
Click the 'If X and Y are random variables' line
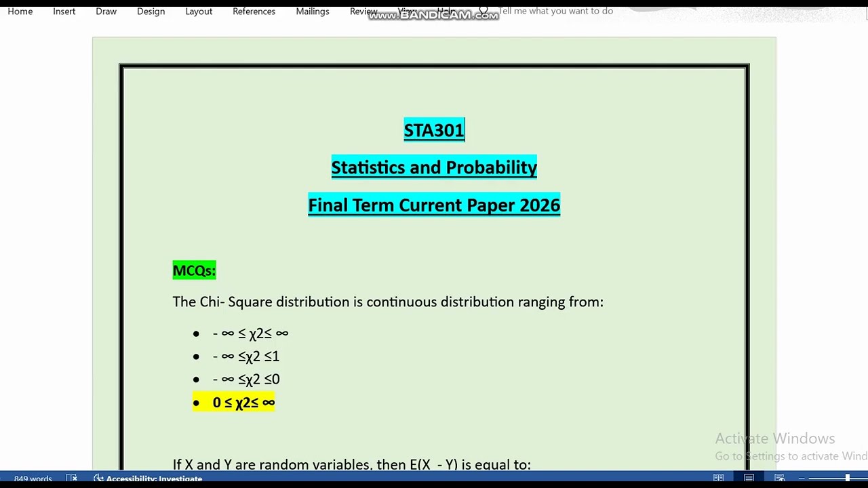(x=351, y=464)
